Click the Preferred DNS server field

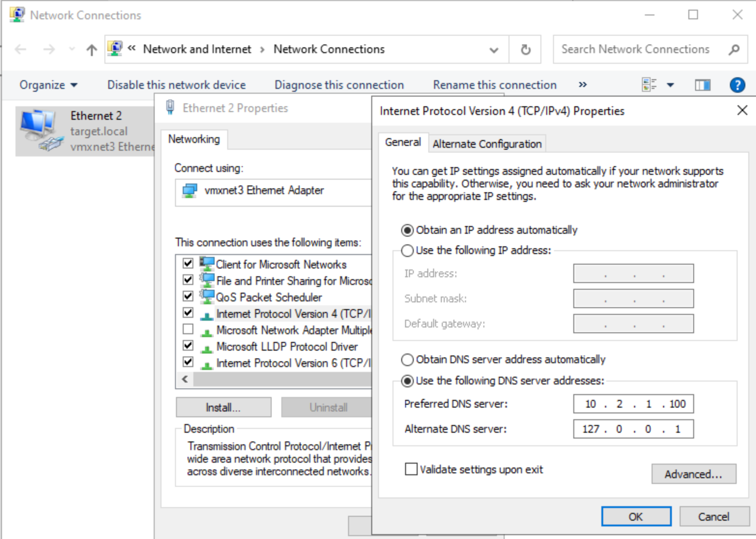point(633,404)
